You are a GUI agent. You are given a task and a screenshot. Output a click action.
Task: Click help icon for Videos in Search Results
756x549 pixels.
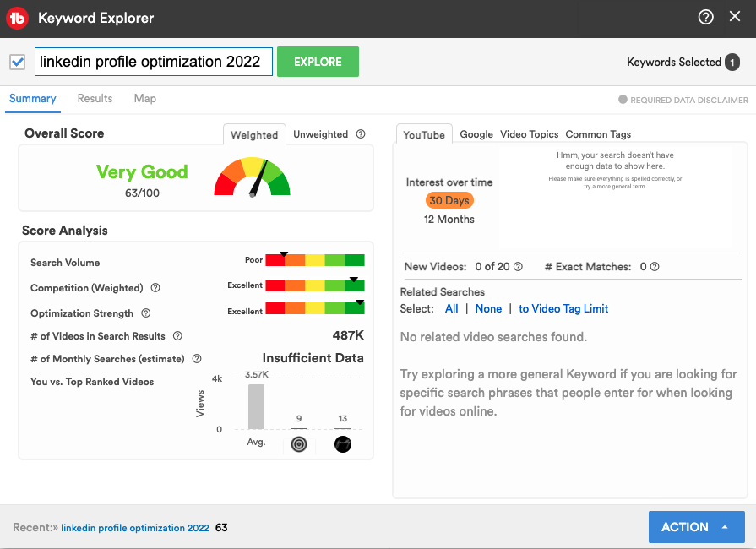coord(177,336)
